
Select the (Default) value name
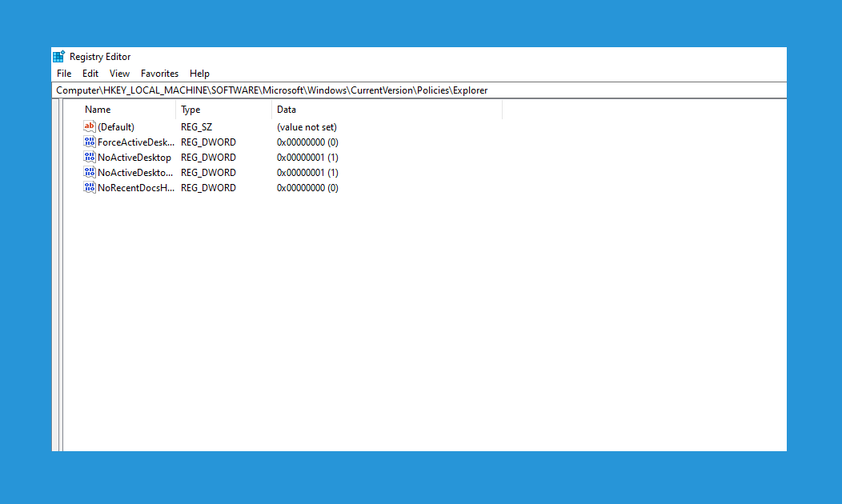(x=116, y=127)
